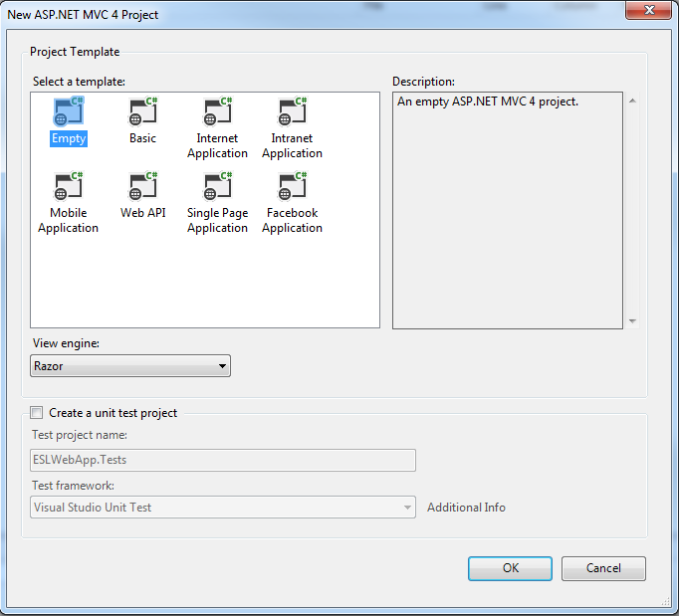Open the Additional Info link
Image resolution: width=679 pixels, height=616 pixels.
coord(466,508)
